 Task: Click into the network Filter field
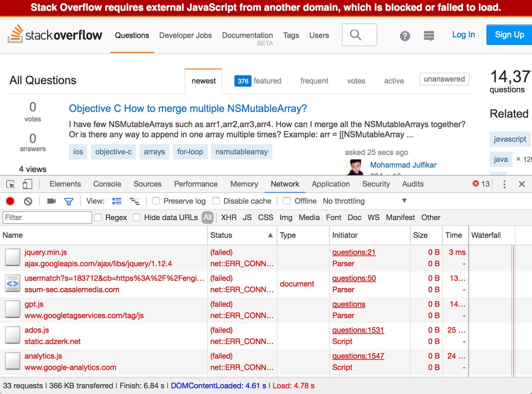point(47,217)
